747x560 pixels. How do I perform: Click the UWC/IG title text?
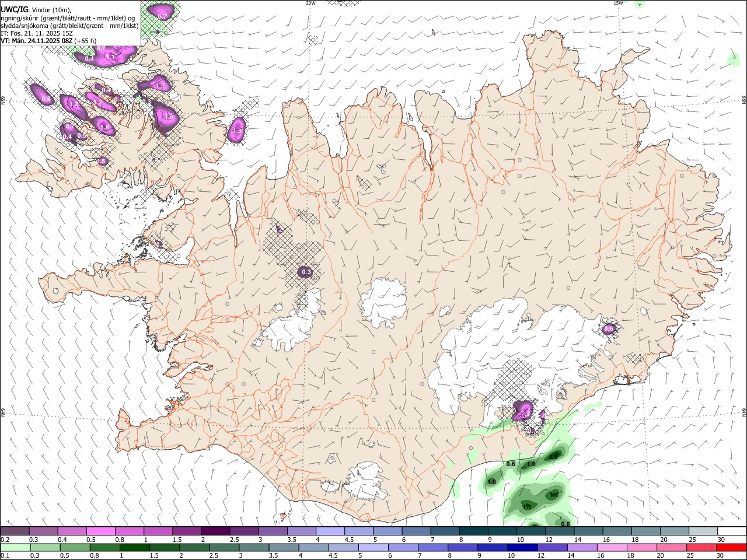(x=14, y=9)
